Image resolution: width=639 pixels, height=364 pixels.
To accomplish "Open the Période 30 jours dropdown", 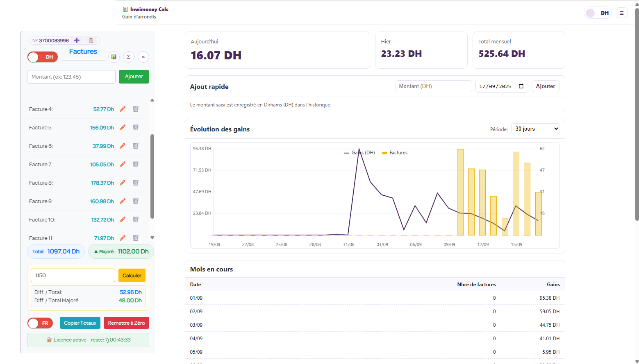I will [535, 129].
